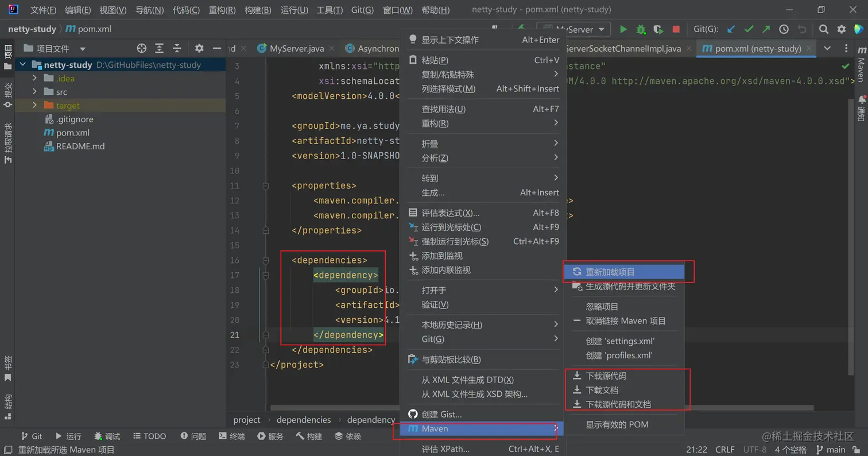Toggle the 拉取请求 pull requests sidebar tab
The height and width of the screenshot is (456, 868).
[x=7, y=142]
